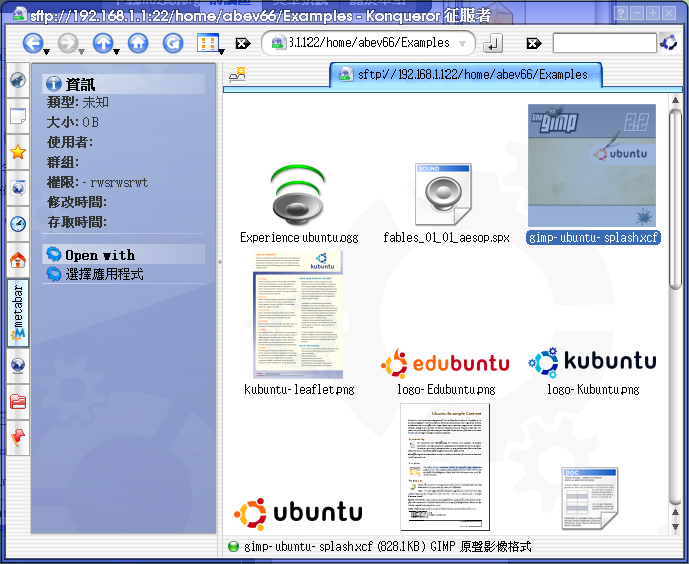This screenshot has height=564, width=689.
Task: Open the Services flag sidebar tab
Action: [18, 437]
